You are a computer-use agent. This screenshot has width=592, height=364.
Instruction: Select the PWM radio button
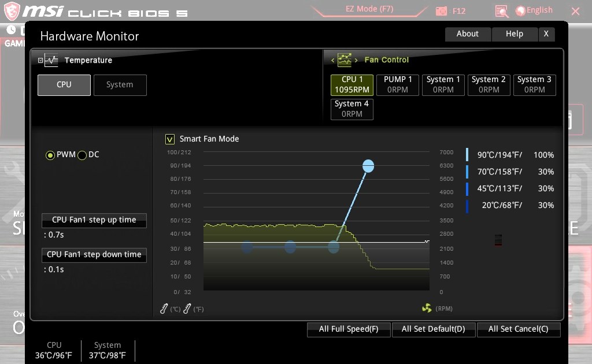click(50, 155)
